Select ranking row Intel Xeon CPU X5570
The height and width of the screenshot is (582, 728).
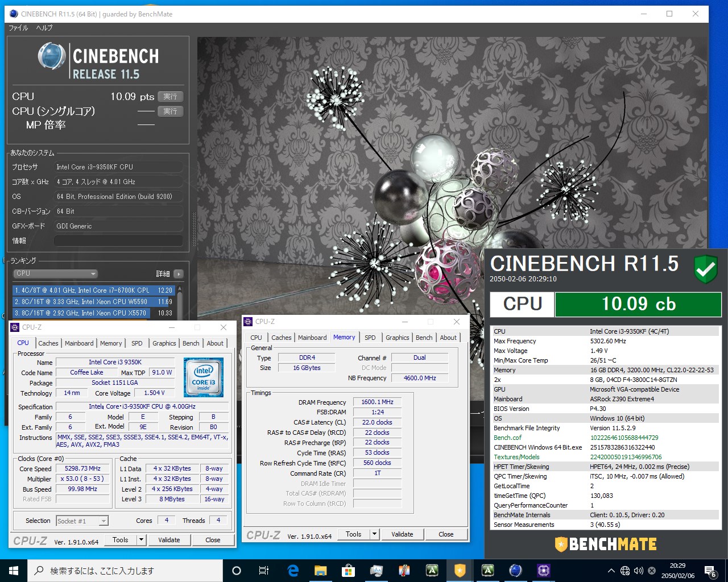(x=94, y=313)
